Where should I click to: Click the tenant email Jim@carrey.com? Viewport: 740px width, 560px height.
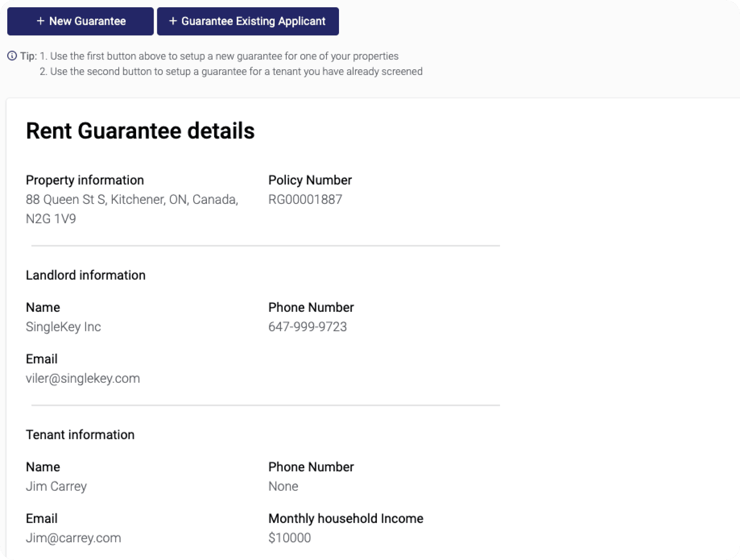point(73,538)
